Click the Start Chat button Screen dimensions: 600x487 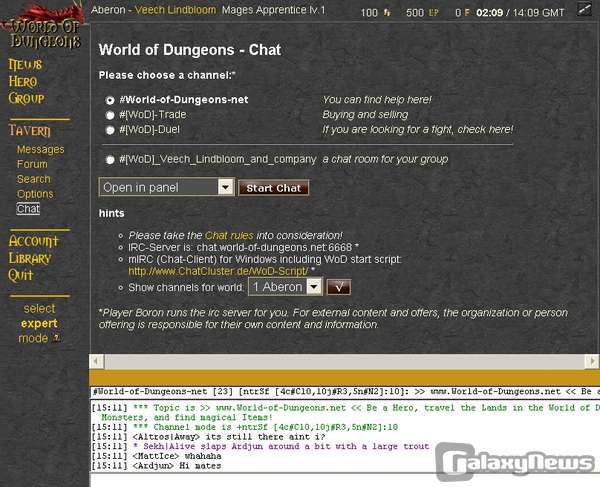click(x=273, y=188)
